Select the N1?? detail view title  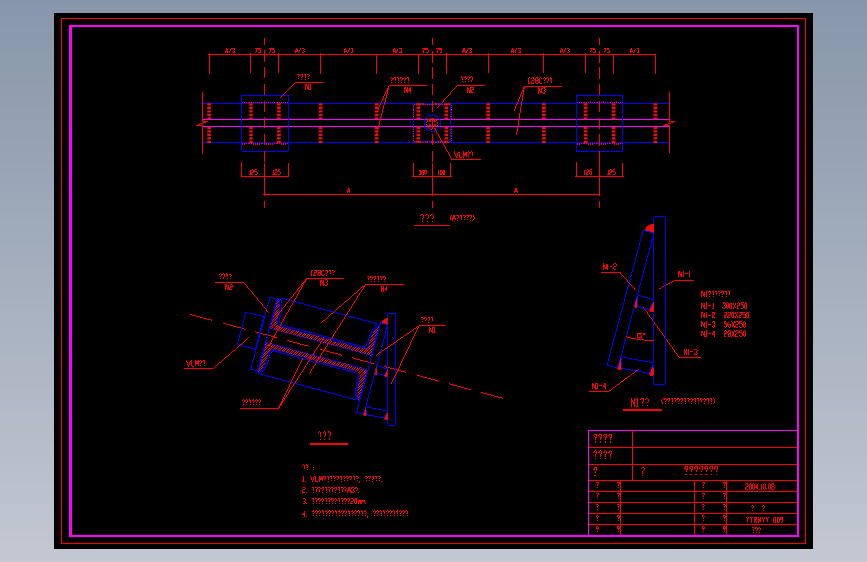click(x=640, y=403)
